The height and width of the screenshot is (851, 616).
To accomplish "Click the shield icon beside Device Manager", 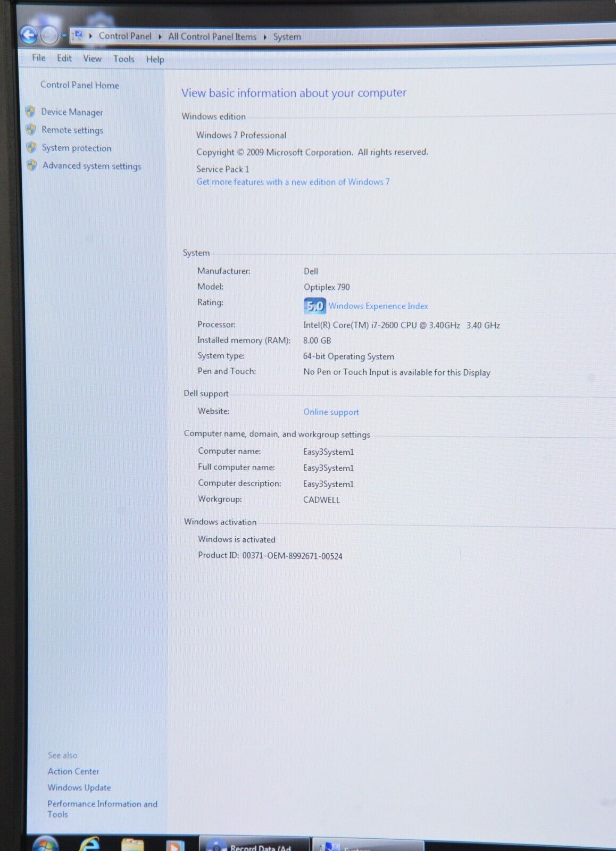I will [x=31, y=112].
